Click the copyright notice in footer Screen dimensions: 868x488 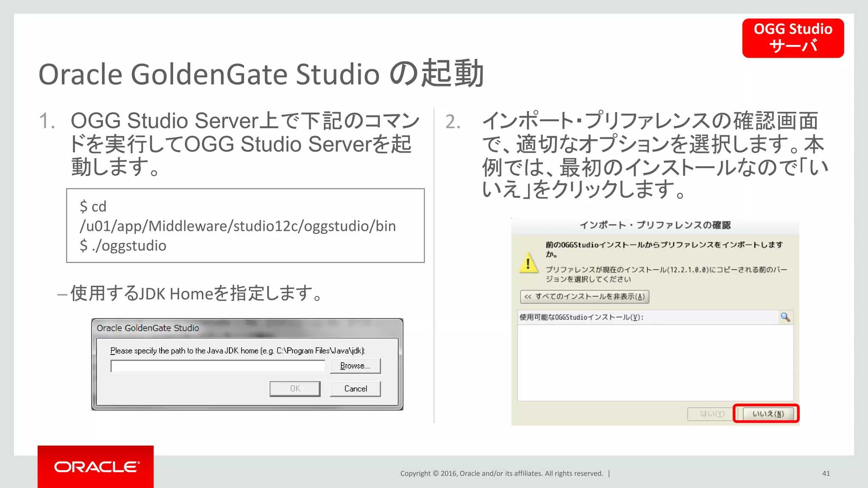tap(502, 474)
